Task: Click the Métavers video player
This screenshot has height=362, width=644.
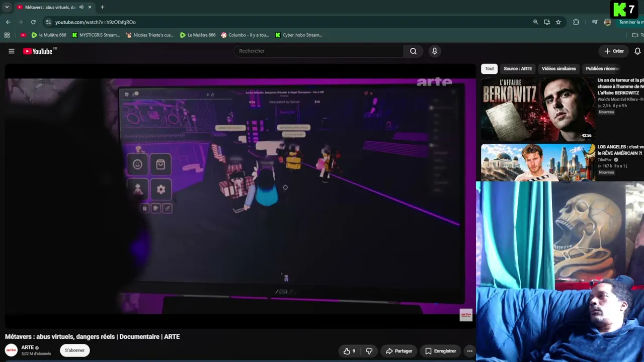Action: (240, 196)
